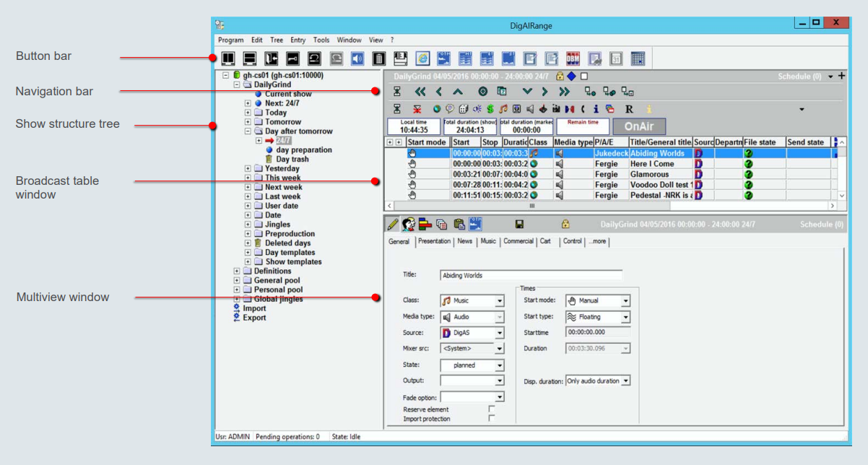Screen dimensions: 868x465
Task: Click the Title field containing Abiding Worlds
Action: click(x=531, y=275)
